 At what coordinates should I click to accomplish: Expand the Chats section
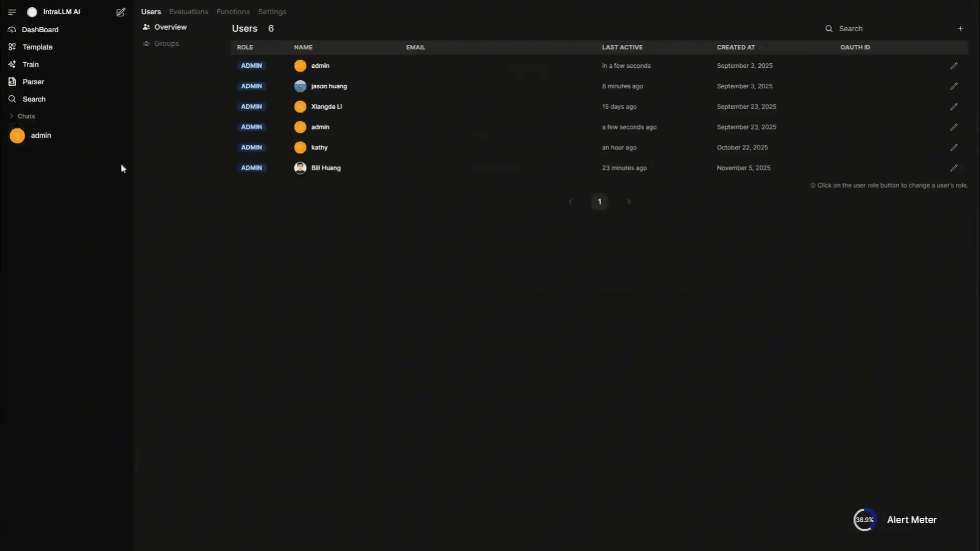click(22, 116)
